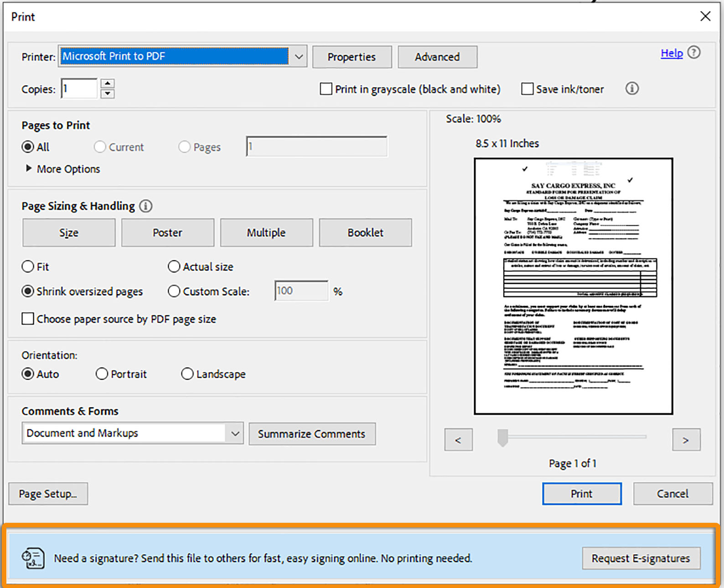Image resolution: width=724 pixels, height=588 pixels.
Task: Open the Printer dropdown list
Action: point(299,57)
